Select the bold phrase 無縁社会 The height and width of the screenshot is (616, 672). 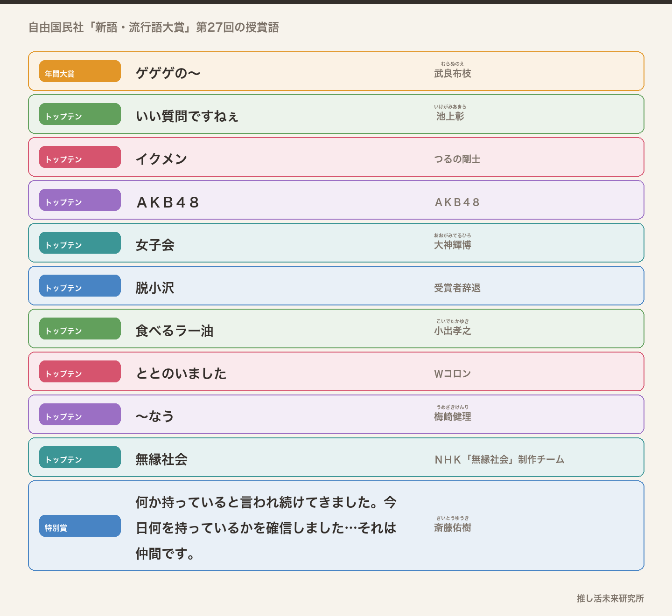[161, 459]
